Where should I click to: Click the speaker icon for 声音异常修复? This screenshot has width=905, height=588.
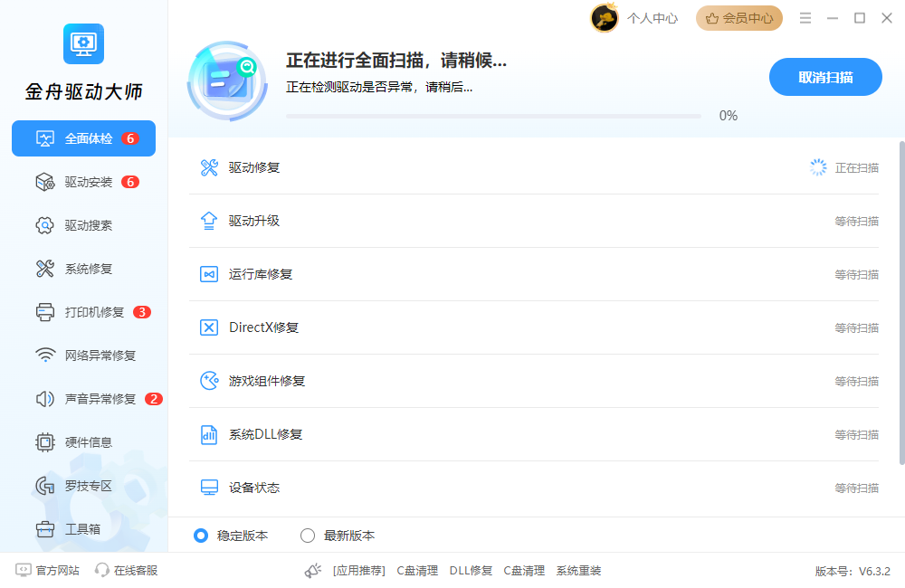(45, 399)
